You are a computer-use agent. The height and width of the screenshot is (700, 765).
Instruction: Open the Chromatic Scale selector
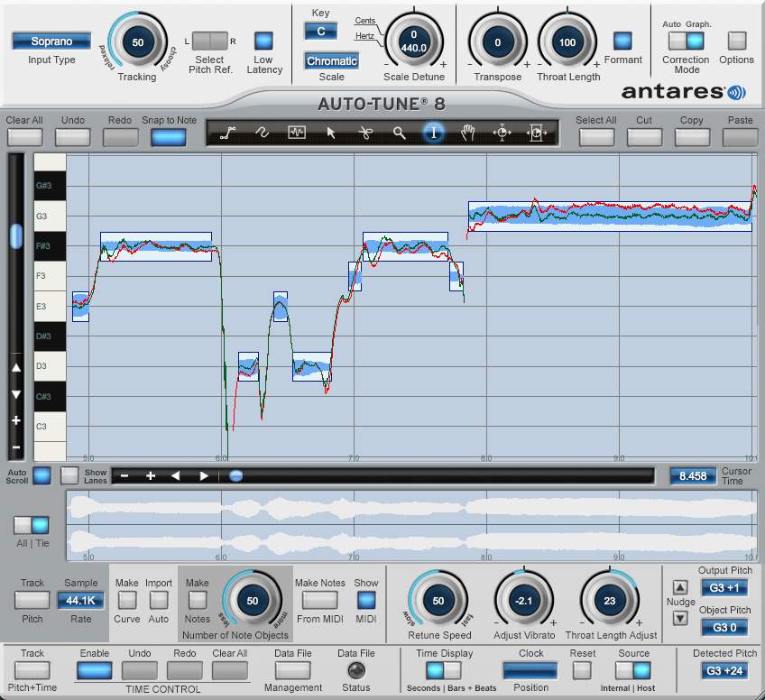(x=331, y=60)
